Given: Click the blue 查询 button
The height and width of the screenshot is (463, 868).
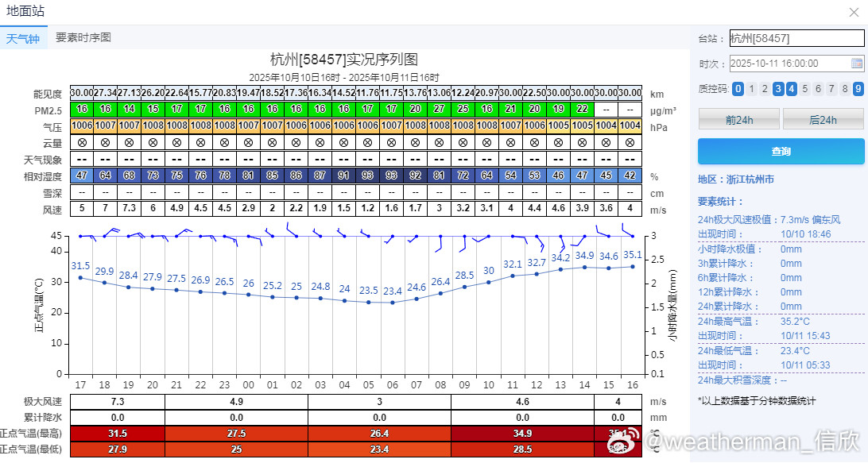Looking at the screenshot, I should click(781, 151).
